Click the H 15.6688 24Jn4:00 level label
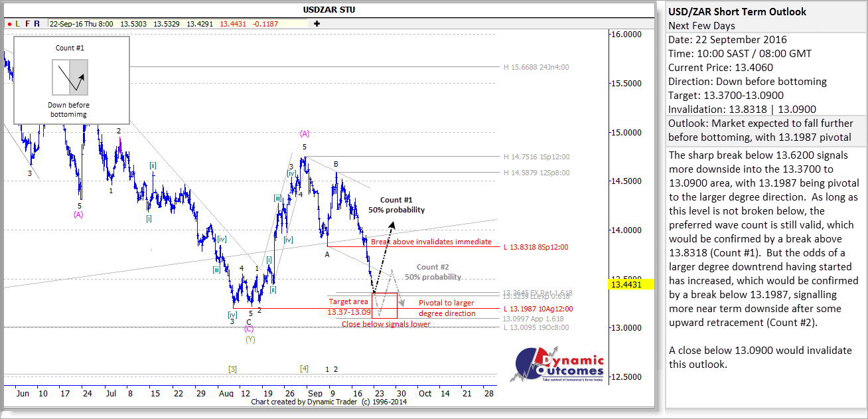 click(x=536, y=67)
